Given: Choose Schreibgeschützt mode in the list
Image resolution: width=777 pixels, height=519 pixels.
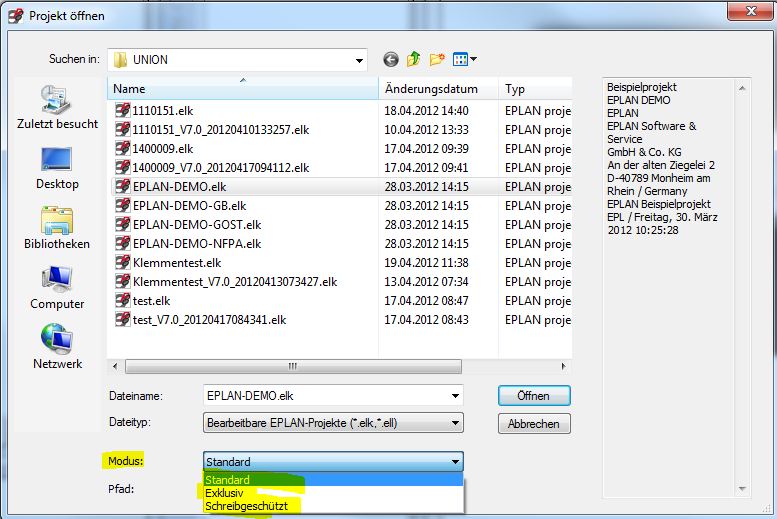Looking at the screenshot, I should [x=333, y=506].
